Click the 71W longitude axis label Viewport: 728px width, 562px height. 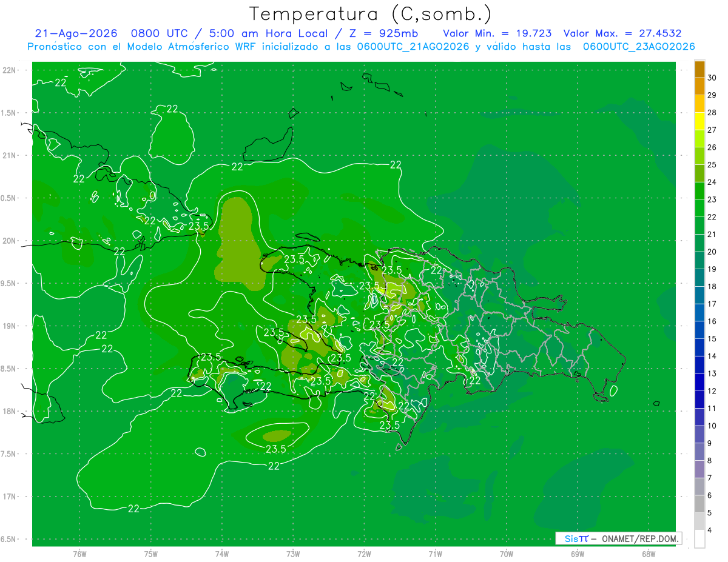435,555
